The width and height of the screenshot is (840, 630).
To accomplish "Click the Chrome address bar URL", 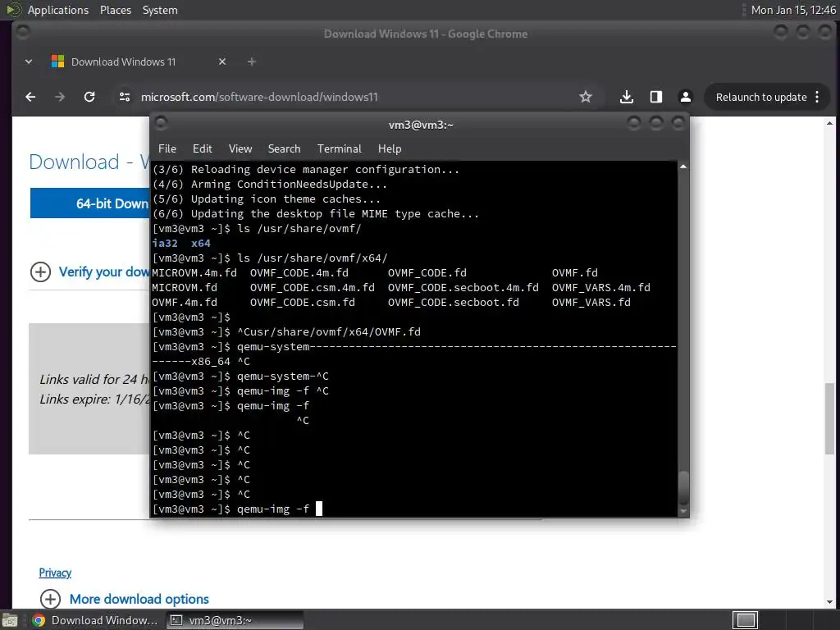I will click(x=259, y=97).
